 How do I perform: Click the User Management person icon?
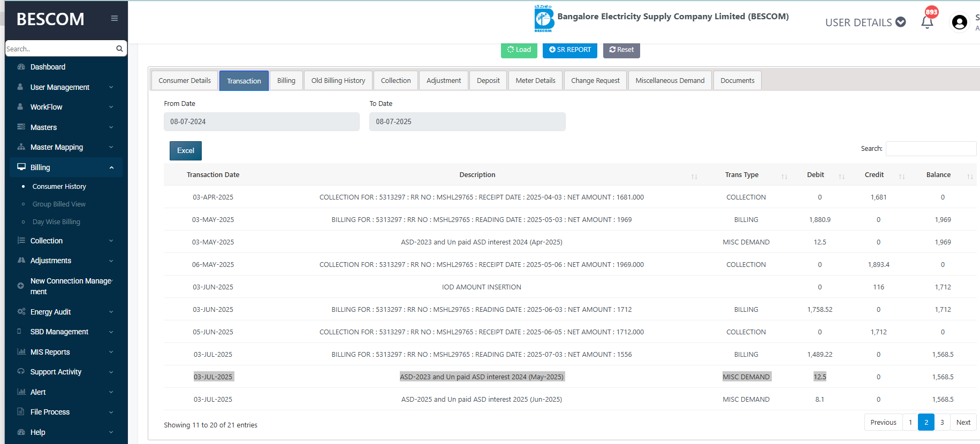click(x=20, y=87)
